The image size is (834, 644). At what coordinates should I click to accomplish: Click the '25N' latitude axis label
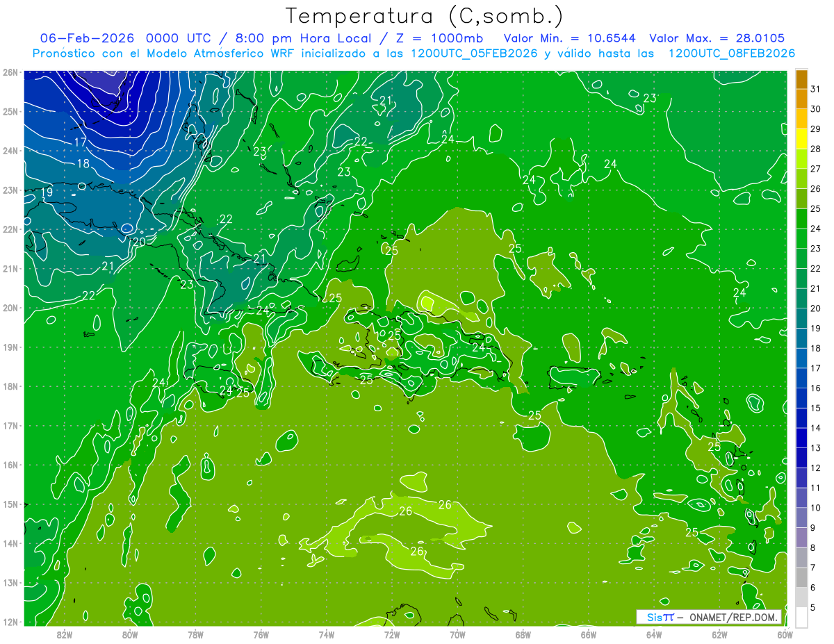click(x=10, y=111)
